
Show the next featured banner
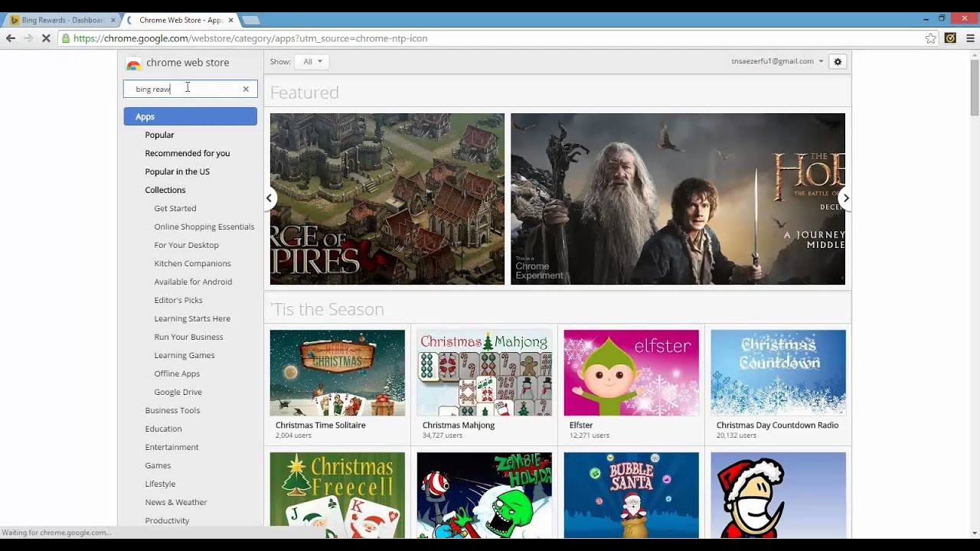click(x=845, y=198)
